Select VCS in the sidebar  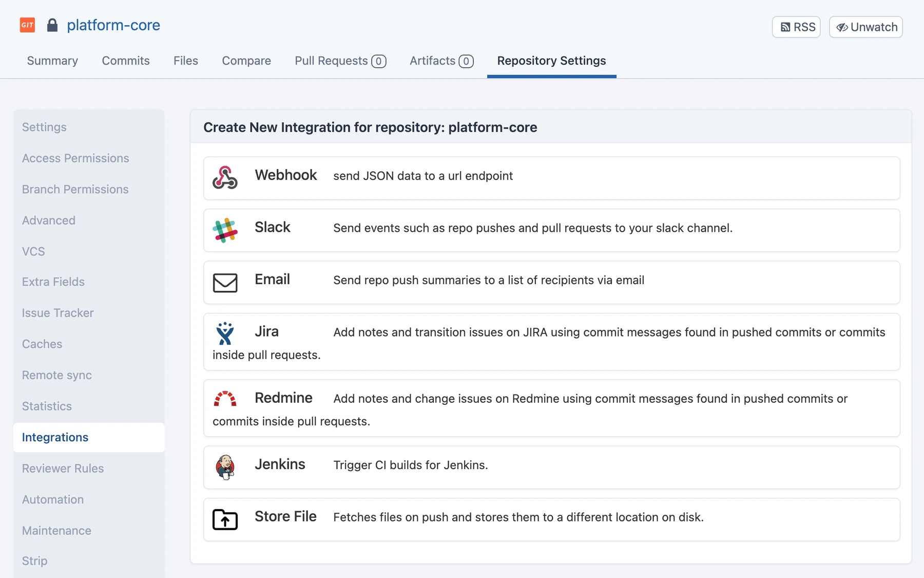[89, 251]
